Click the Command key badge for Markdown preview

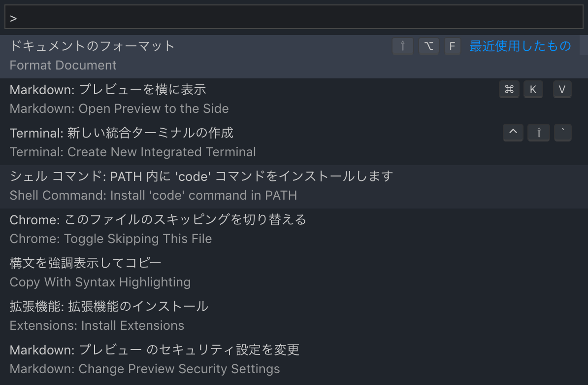tap(509, 90)
